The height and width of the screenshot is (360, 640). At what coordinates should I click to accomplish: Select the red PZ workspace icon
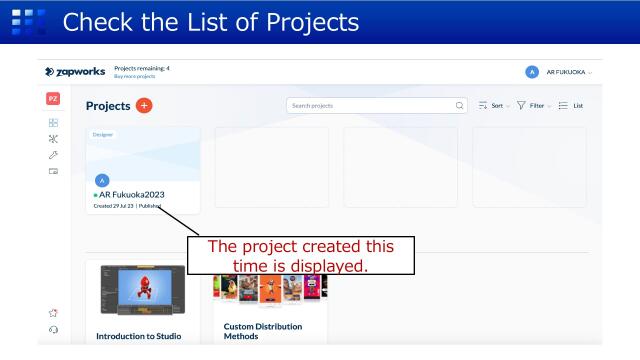pos(53,99)
